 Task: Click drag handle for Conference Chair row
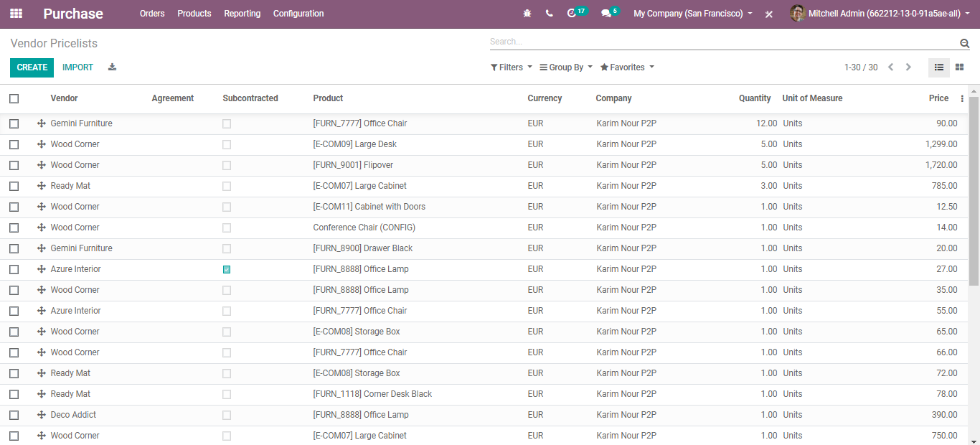coord(42,228)
